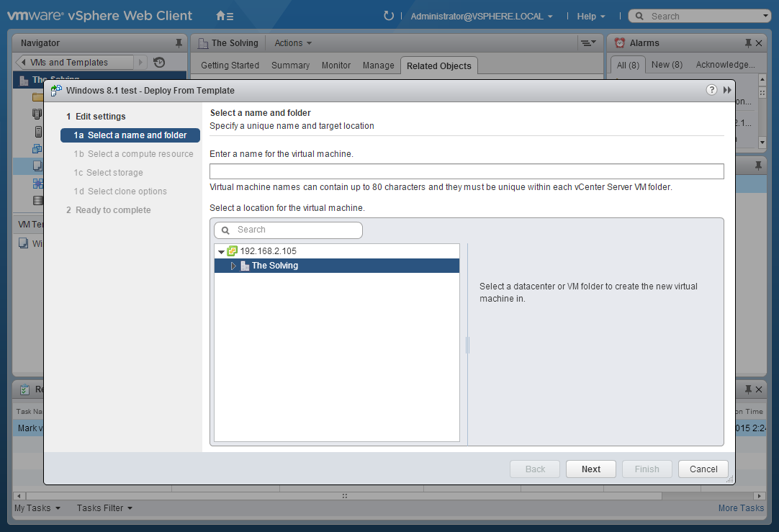
Task: Click the splitter between location tree and description
Action: coord(467,345)
